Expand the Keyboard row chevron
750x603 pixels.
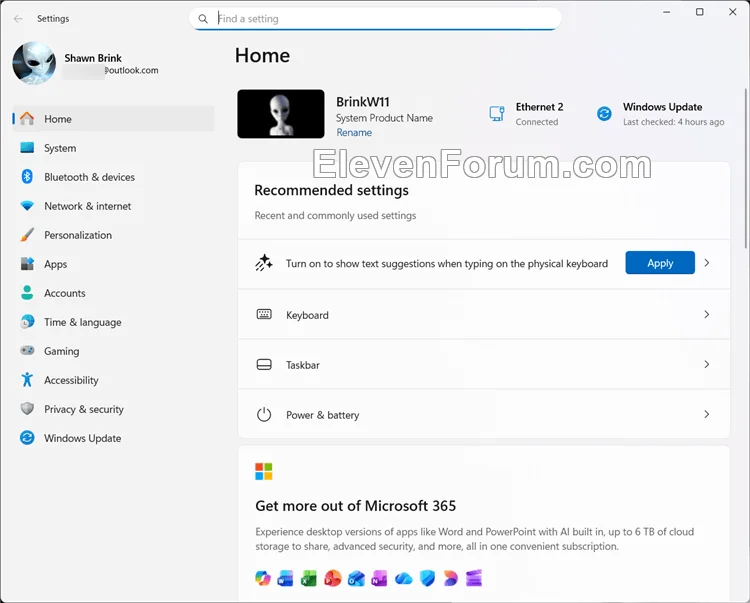point(707,314)
